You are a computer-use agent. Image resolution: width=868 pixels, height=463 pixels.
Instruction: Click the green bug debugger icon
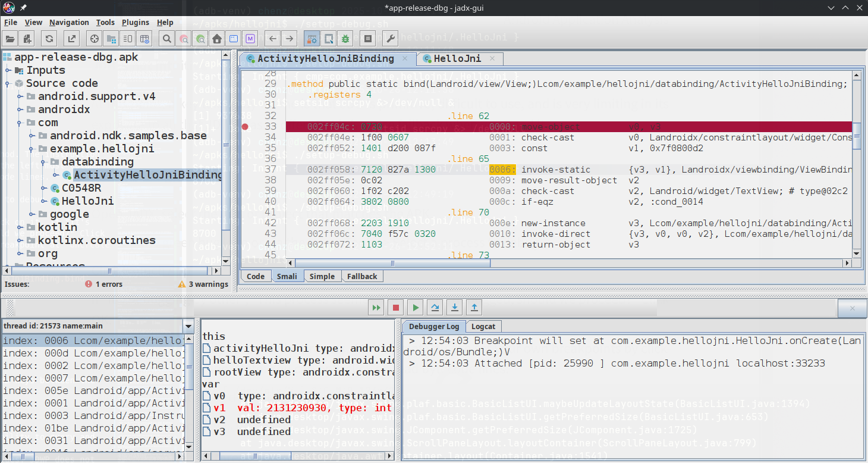point(345,39)
